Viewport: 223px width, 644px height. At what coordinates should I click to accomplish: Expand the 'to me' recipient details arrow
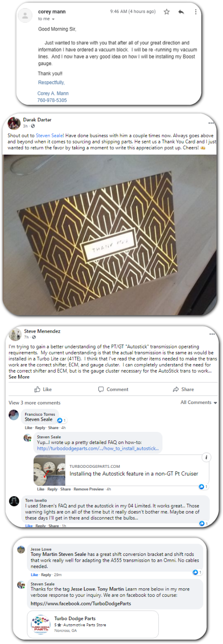tap(53, 19)
